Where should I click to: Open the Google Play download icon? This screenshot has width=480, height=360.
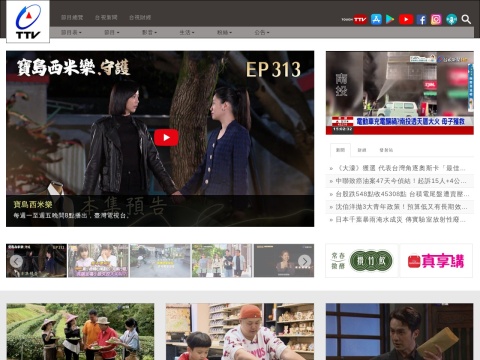point(390,19)
